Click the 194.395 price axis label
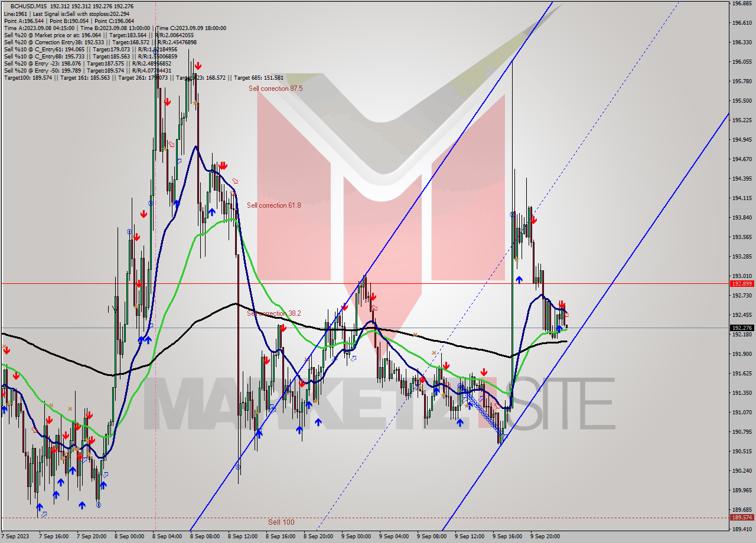This screenshot has width=756, height=543. pyautogui.click(x=741, y=179)
